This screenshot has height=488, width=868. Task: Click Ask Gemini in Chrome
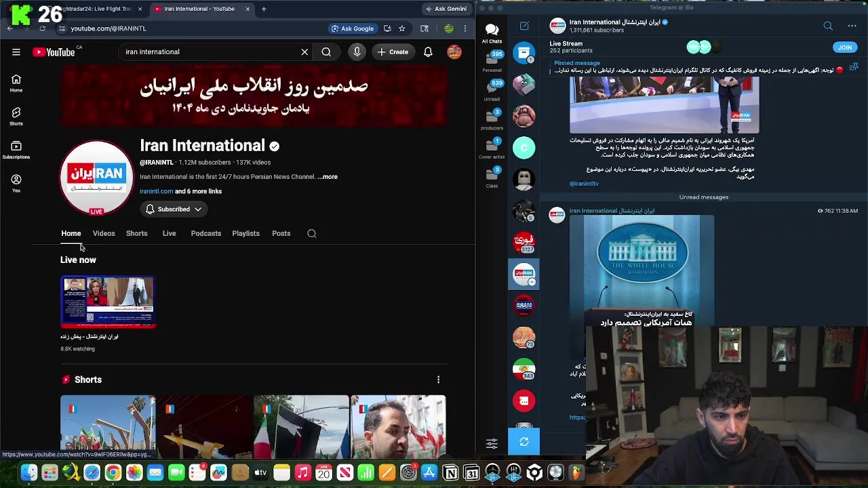[x=446, y=9]
